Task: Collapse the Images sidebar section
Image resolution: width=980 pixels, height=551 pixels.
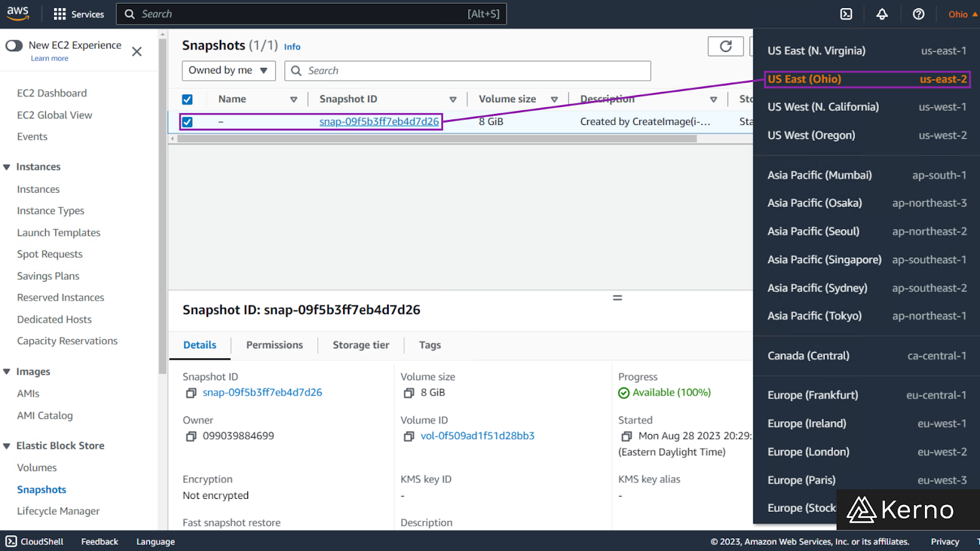Action: click(x=7, y=372)
